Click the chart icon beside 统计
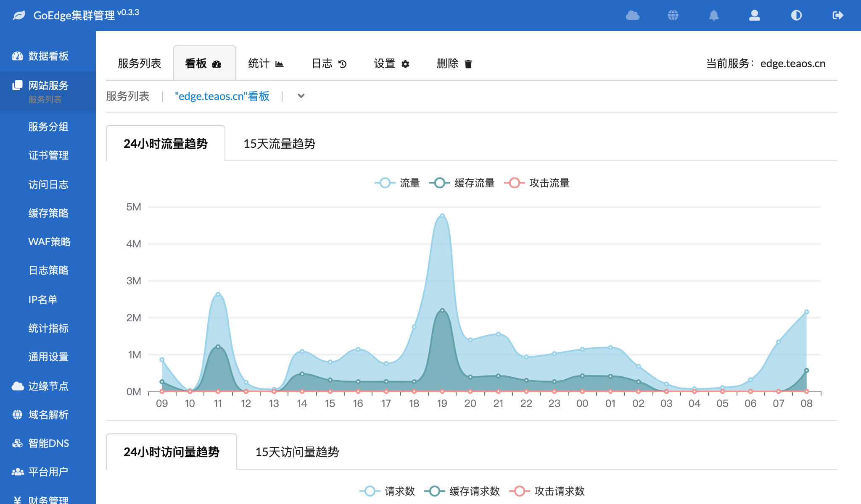861x504 pixels. click(280, 64)
